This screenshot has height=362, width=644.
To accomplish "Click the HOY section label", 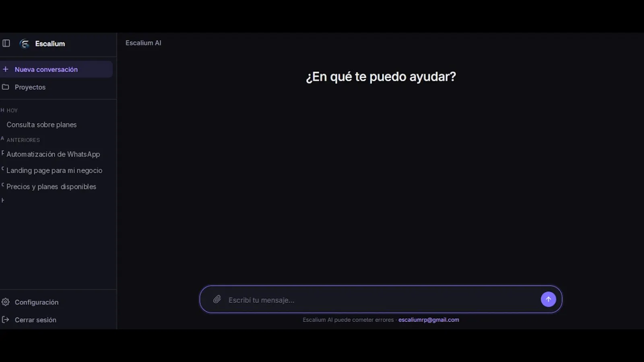I will click(x=12, y=110).
